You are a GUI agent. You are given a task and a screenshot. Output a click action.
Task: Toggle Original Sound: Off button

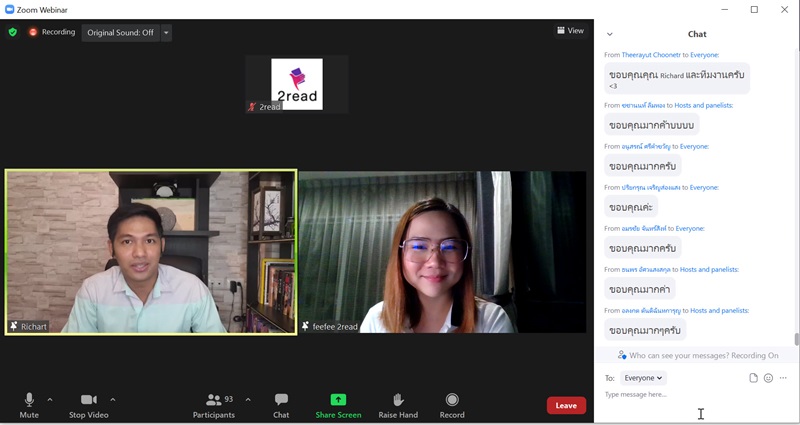click(x=120, y=33)
